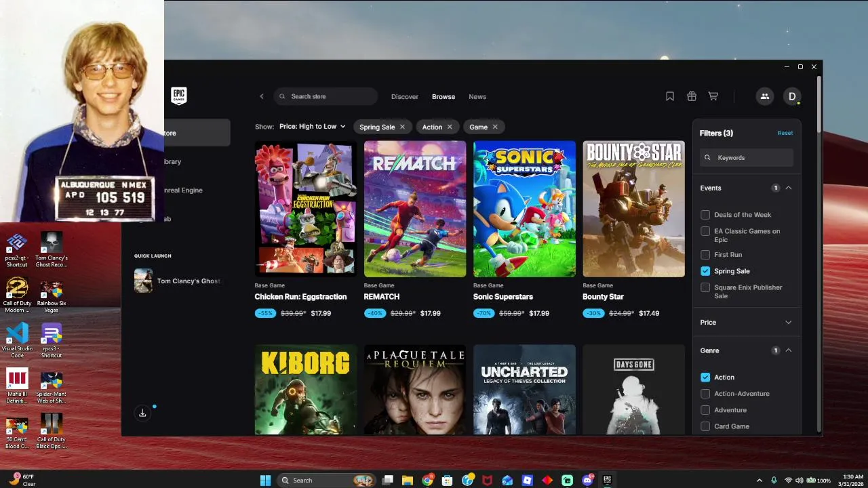Open pcsx2-qt desktop shortcut

click(x=17, y=250)
